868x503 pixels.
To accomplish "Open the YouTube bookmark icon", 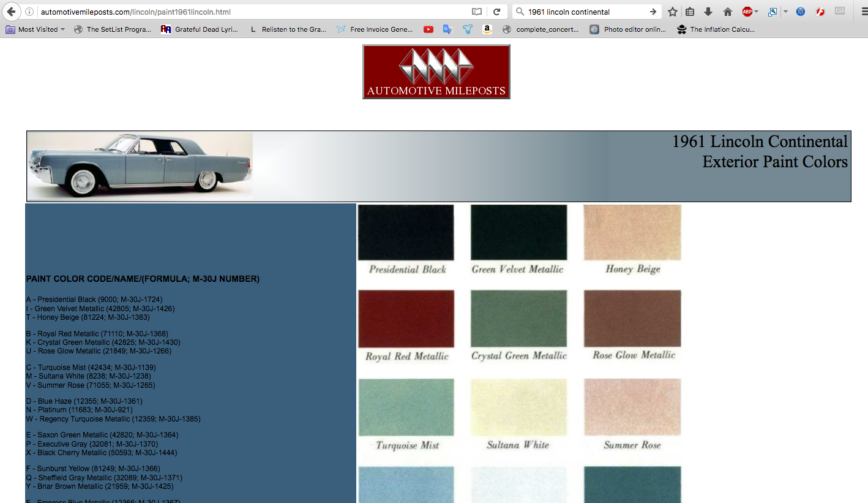I will pyautogui.click(x=428, y=29).
